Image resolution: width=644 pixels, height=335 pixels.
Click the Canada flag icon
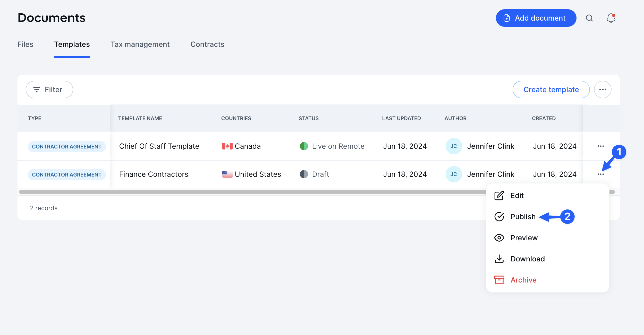coord(227,146)
